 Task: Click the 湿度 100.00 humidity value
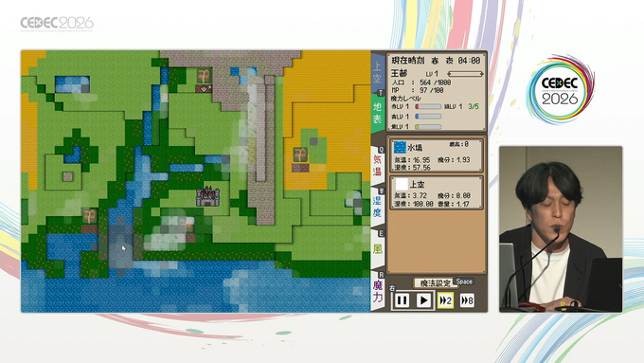pyautogui.click(x=422, y=204)
